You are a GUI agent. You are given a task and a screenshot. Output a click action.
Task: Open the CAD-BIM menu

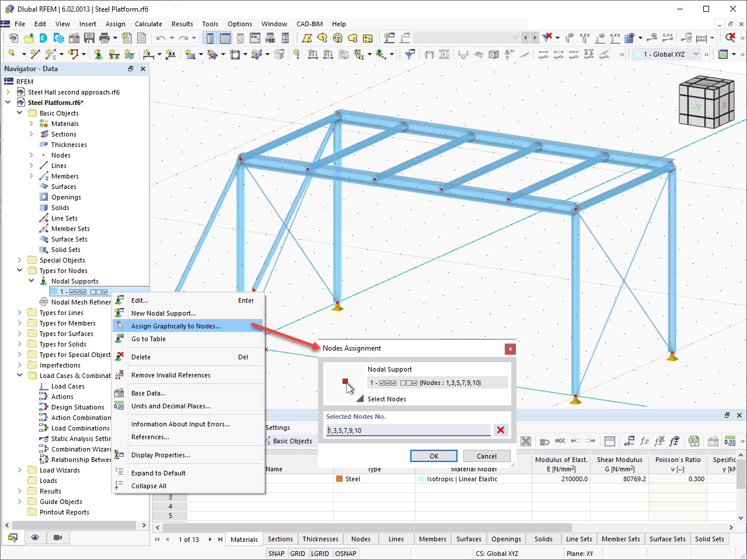tap(309, 24)
